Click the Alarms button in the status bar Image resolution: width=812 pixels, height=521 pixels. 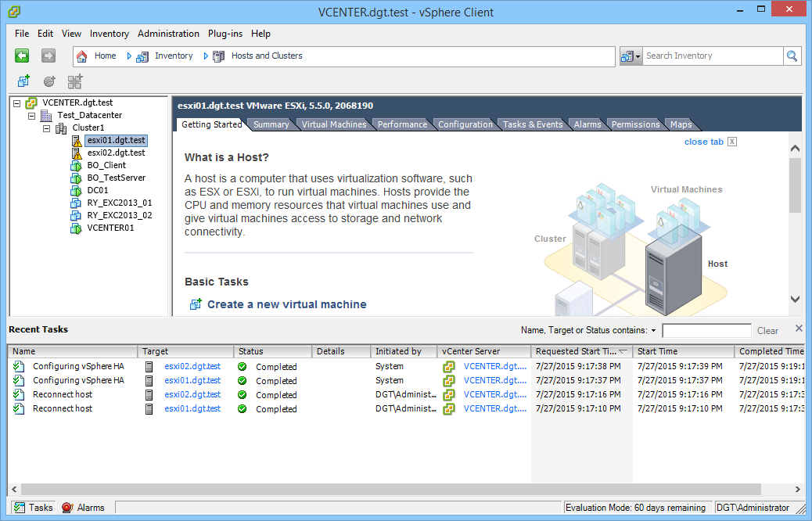(84, 508)
